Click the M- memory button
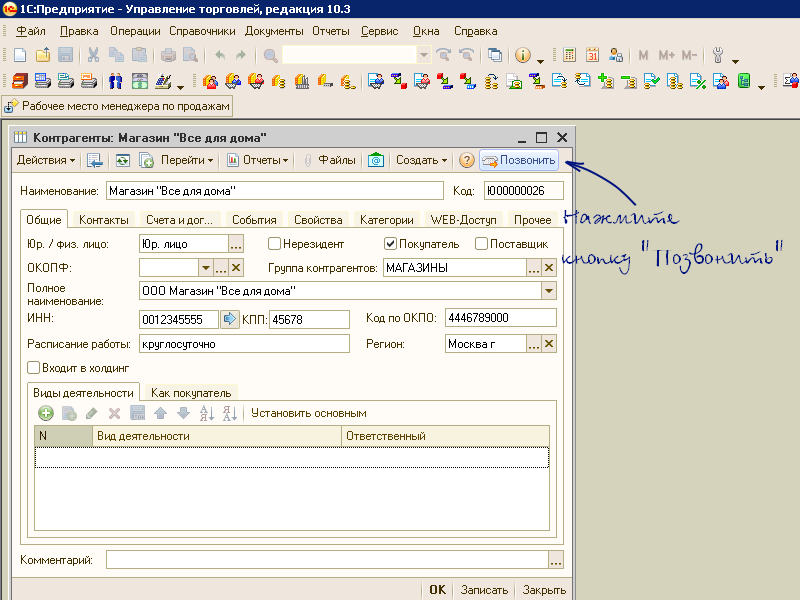800x600 pixels. [x=689, y=55]
